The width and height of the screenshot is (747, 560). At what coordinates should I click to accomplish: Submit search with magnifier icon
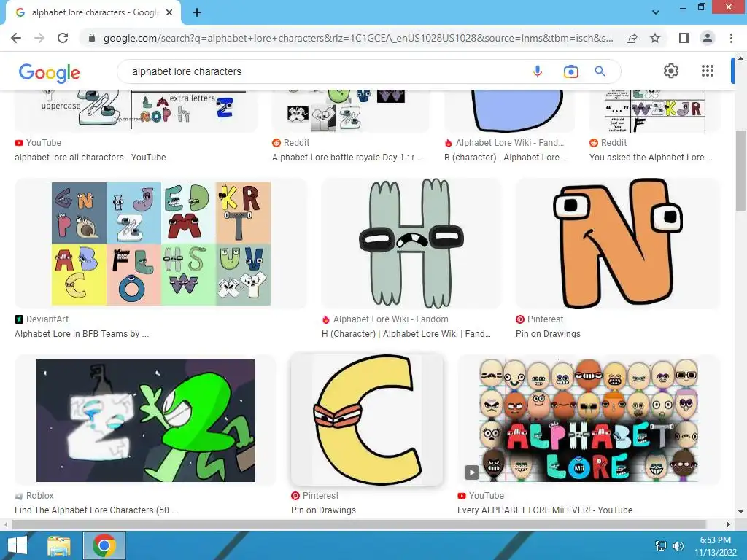coord(600,71)
